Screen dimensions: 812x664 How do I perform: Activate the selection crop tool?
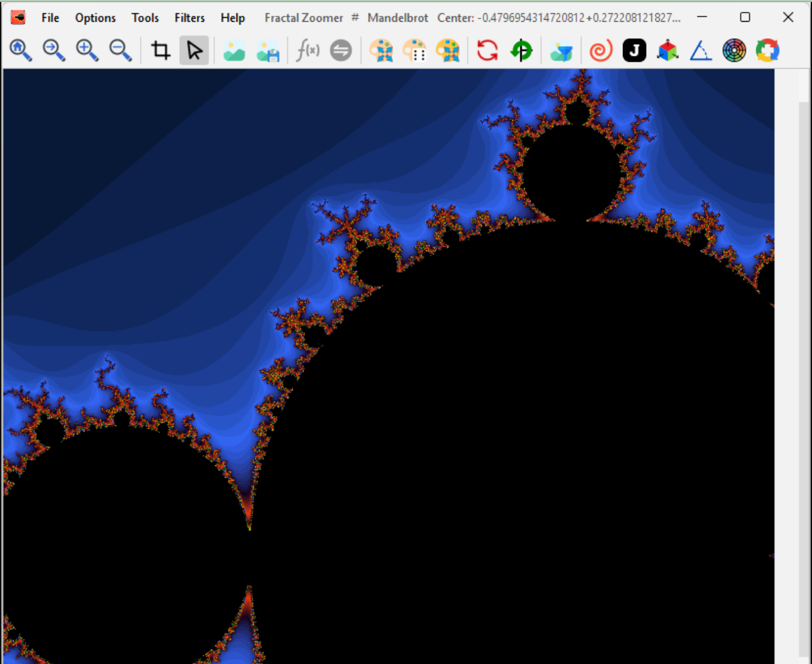click(x=160, y=49)
